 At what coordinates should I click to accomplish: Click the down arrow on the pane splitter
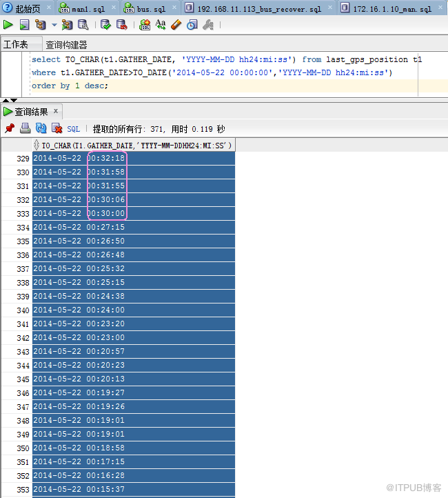pyautogui.click(x=14, y=101)
